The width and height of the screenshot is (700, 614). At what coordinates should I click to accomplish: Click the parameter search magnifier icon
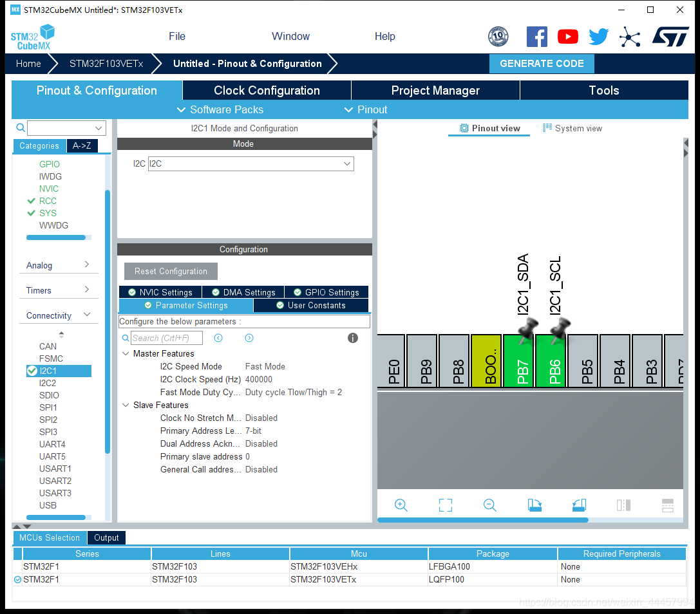[x=126, y=339]
